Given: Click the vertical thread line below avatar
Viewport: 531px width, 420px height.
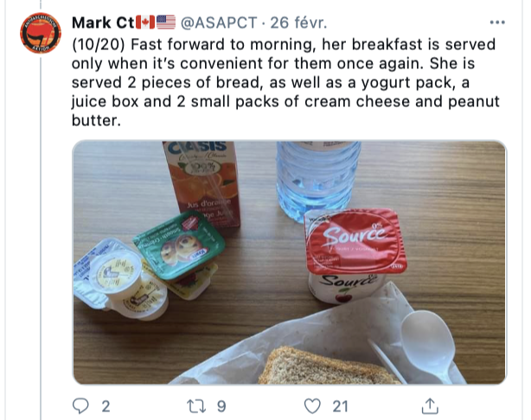Looking at the screenshot, I should tap(41, 239).
